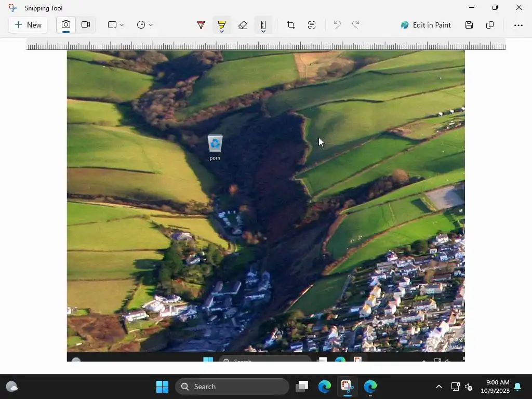The width and height of the screenshot is (532, 399).
Task: Open the See more menu
Action: 518,25
